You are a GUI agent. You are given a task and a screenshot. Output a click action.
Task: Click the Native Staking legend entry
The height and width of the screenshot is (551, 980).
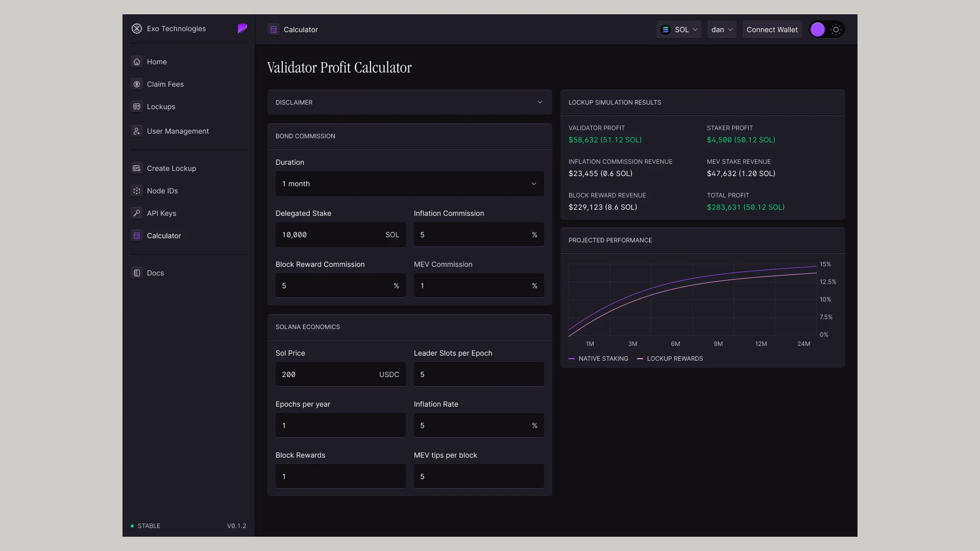click(x=598, y=359)
